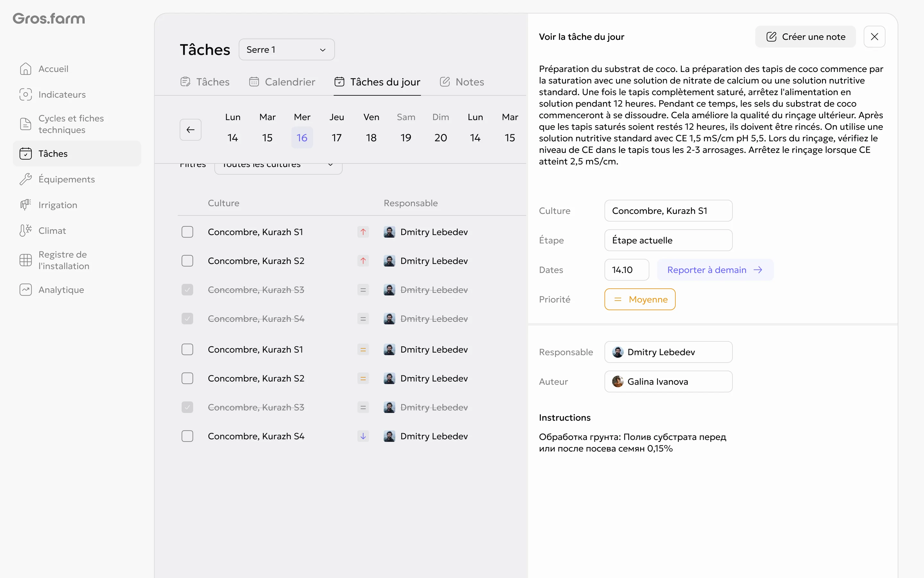Click Dmitry Lebedev avatar in first task row

pos(389,232)
